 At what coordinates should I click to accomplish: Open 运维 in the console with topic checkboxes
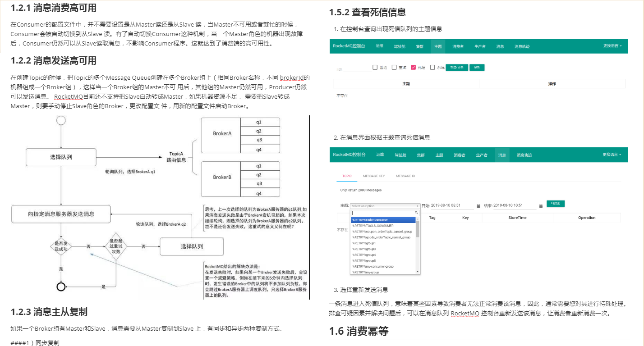380,46
